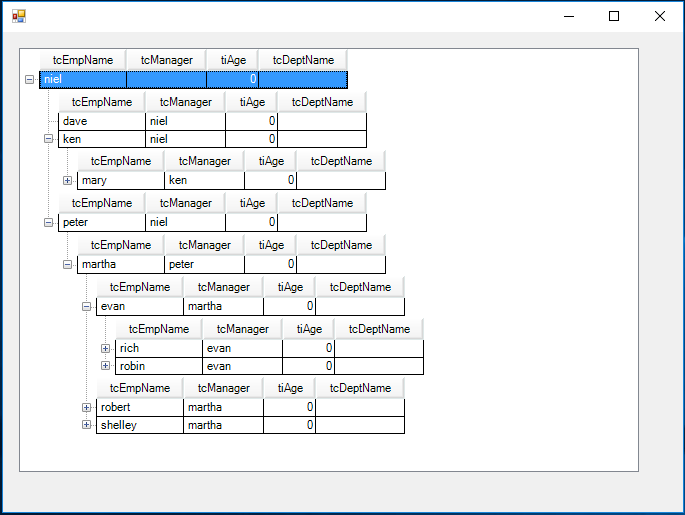Select the martha name cell in martha's row
The image size is (685, 515).
pos(121,264)
